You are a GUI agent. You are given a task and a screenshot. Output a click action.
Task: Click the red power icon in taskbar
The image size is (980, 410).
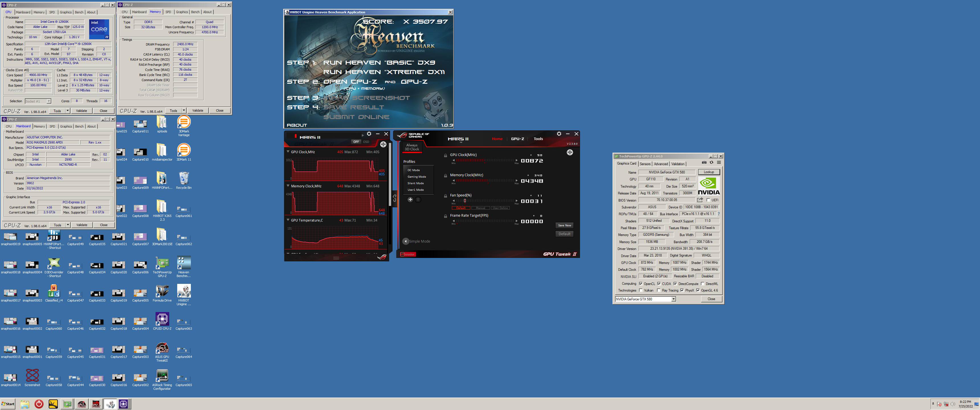click(x=39, y=404)
